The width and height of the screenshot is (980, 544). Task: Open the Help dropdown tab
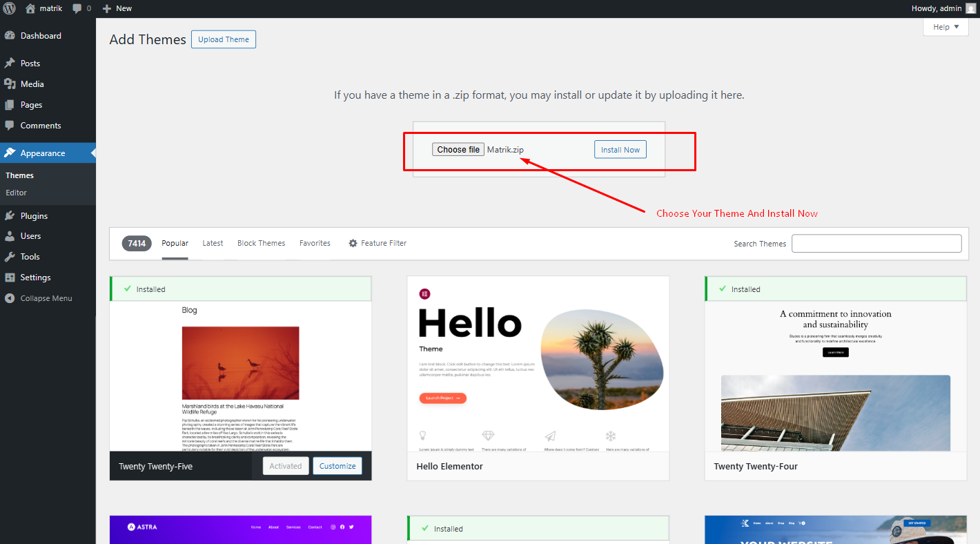pos(946,27)
